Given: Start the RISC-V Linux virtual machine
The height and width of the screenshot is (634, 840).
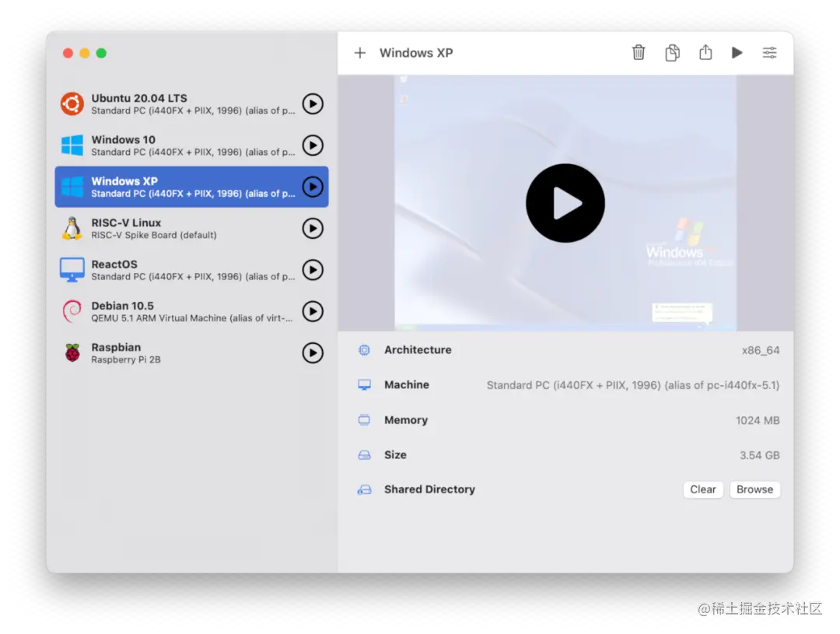Looking at the screenshot, I should pos(313,228).
